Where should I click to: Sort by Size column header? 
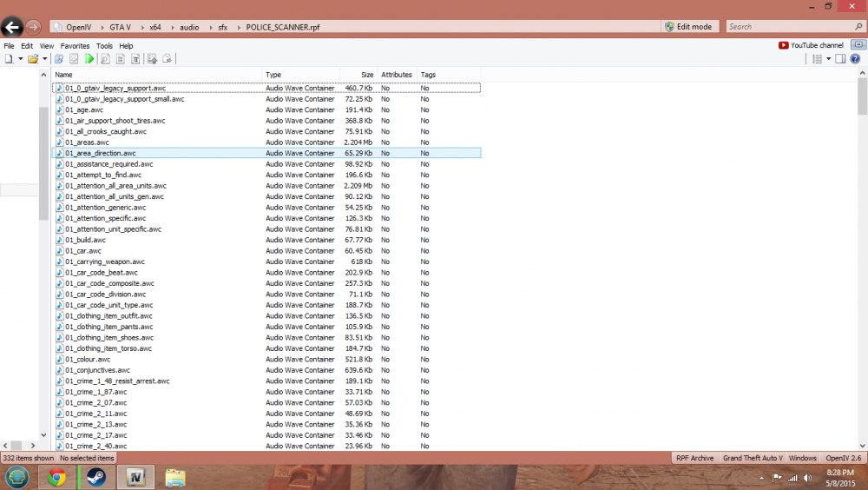[x=358, y=74]
